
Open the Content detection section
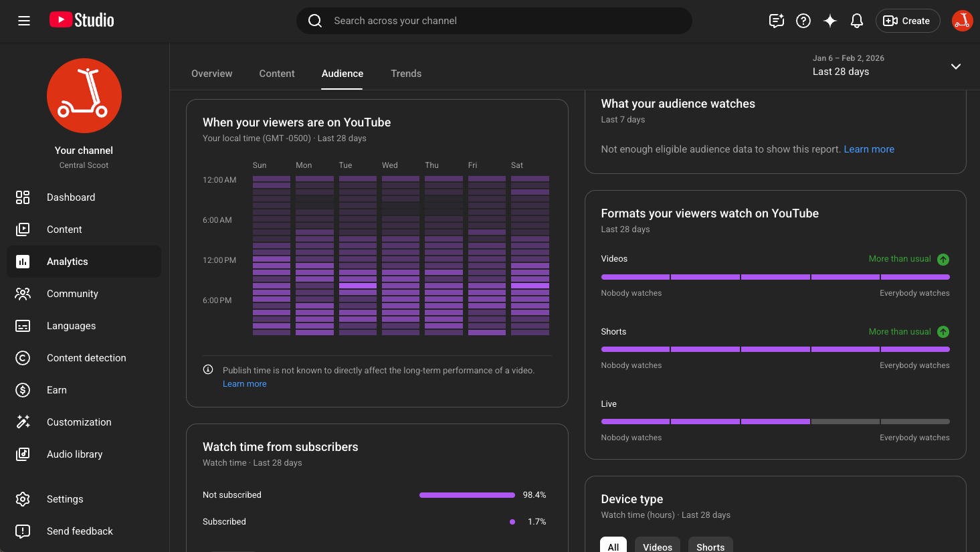[x=86, y=357]
